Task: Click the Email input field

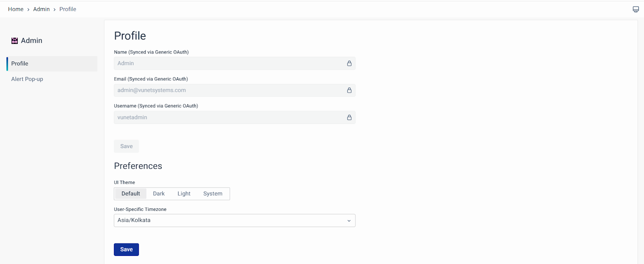Action: (229, 91)
